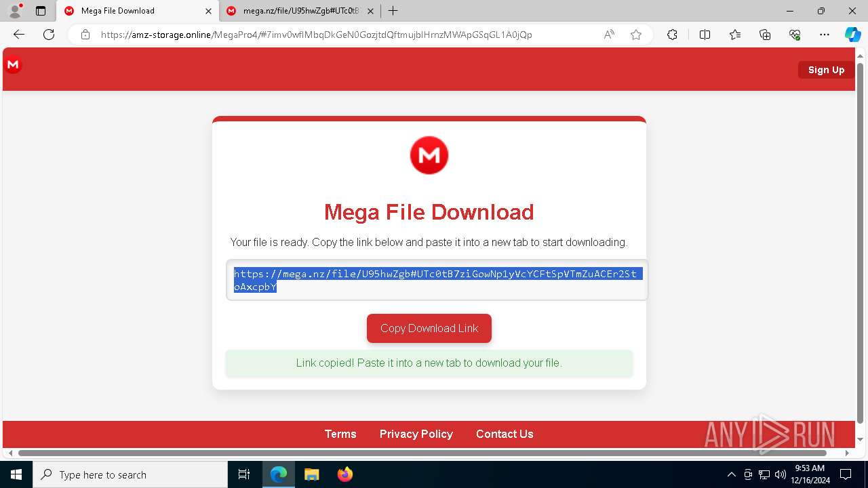Click the scroll down arrow
This screenshot has width=868, height=488.
click(x=861, y=440)
